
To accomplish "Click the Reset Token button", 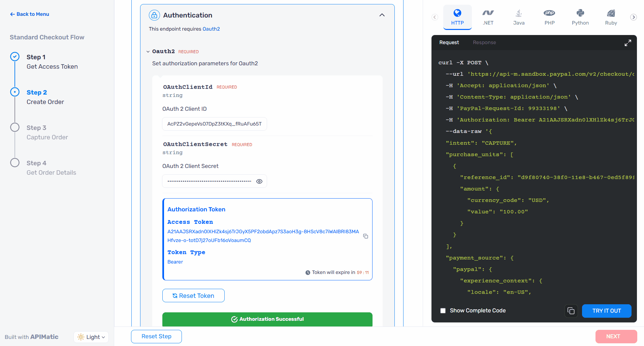I will [x=193, y=296].
